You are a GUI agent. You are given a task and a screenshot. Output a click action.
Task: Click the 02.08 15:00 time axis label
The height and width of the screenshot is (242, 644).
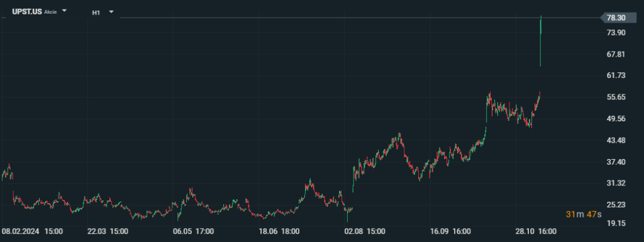click(365, 231)
